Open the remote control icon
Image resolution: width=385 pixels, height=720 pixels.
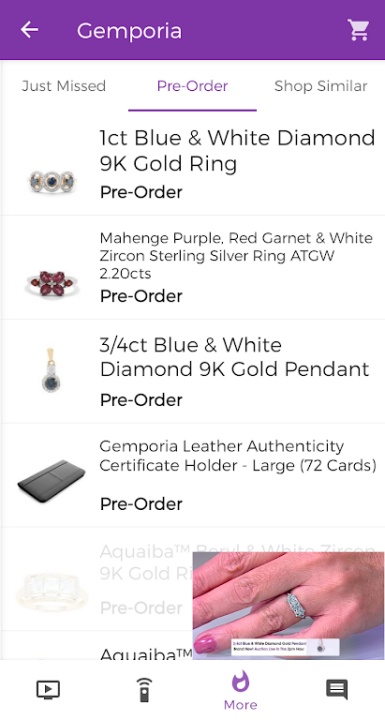point(144,689)
